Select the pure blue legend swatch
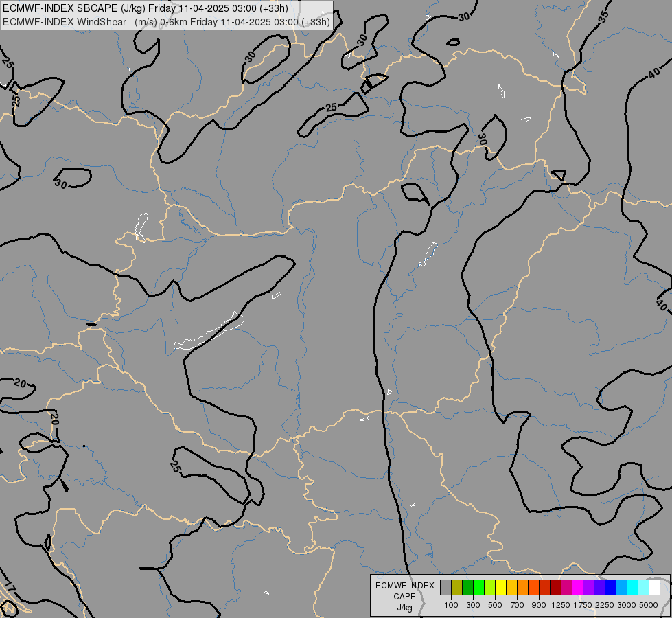This screenshot has height=618, width=672. coord(611,588)
